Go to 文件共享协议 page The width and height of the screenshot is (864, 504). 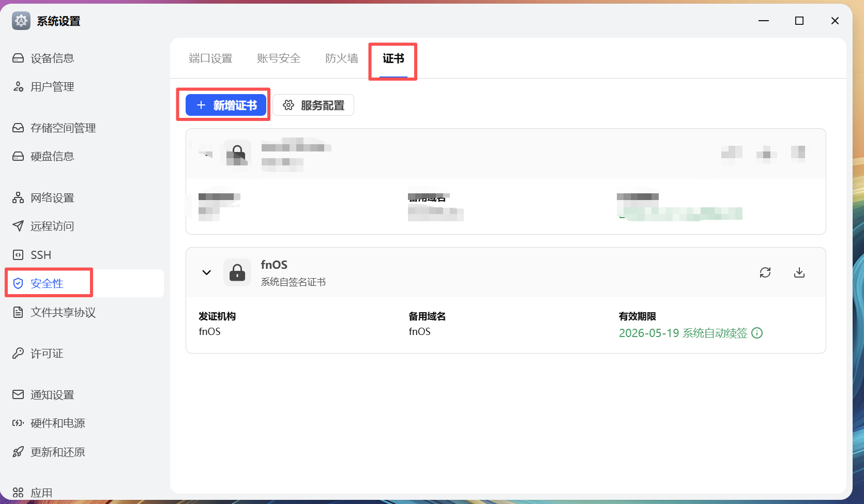63,312
